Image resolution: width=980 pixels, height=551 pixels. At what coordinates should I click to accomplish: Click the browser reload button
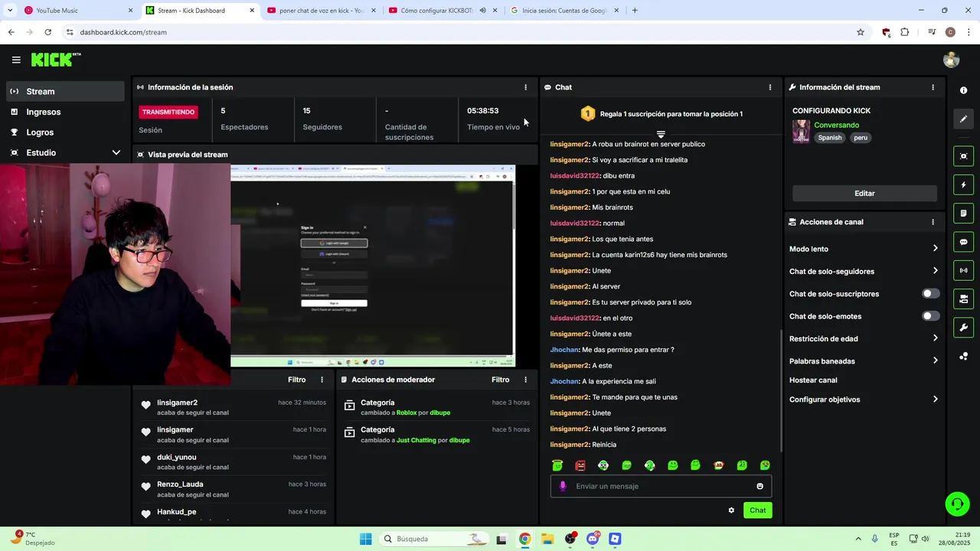coord(47,32)
